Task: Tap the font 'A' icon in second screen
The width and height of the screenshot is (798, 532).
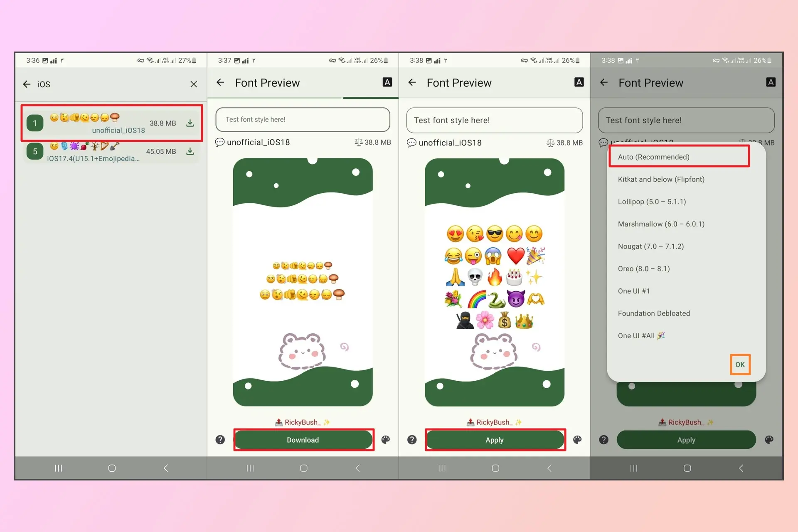Action: pyautogui.click(x=387, y=82)
